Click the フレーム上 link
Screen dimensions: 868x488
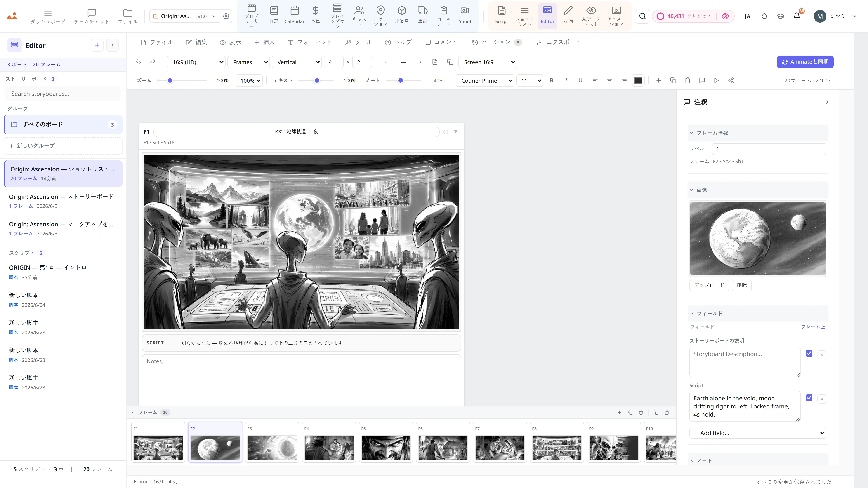tap(813, 327)
